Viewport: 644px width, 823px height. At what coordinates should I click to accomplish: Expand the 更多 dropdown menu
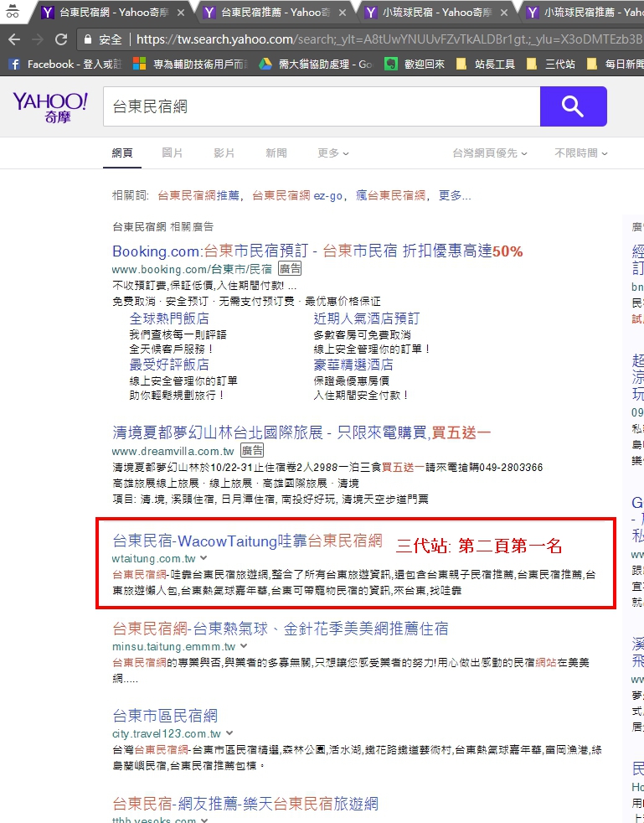[x=333, y=153]
